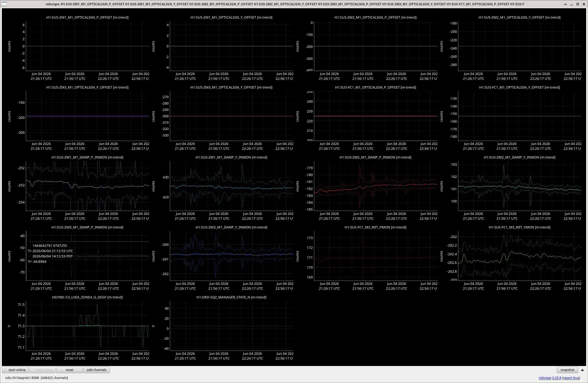Image resolution: width=588 pixels, height=383 pixels.
Task: Click the H1:SUS-ZM1_M1_DAMP_P_INMON title
Action: point(87,157)
